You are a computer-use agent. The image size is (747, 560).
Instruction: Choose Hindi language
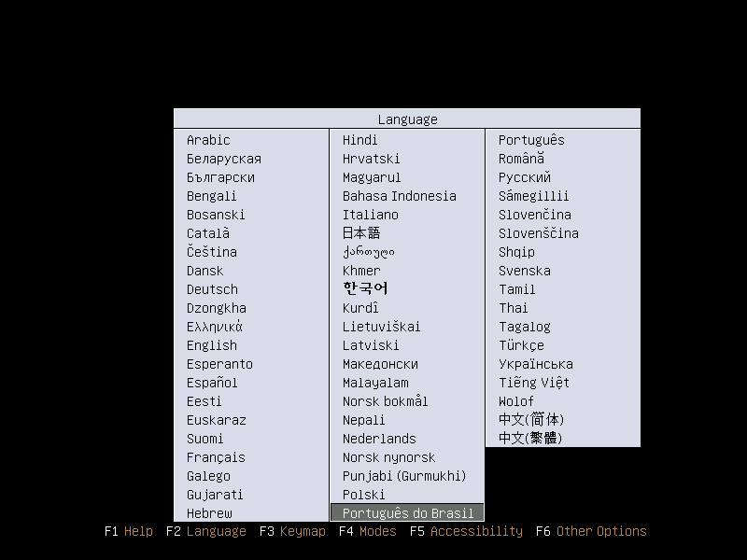tap(360, 140)
